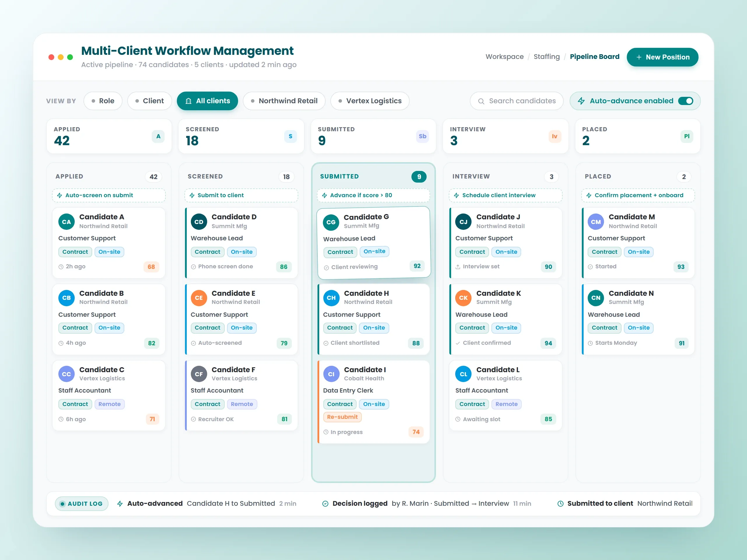This screenshot has height=560, width=747.
Task: Click the count badge 42 in Applied column header
Action: (x=154, y=176)
